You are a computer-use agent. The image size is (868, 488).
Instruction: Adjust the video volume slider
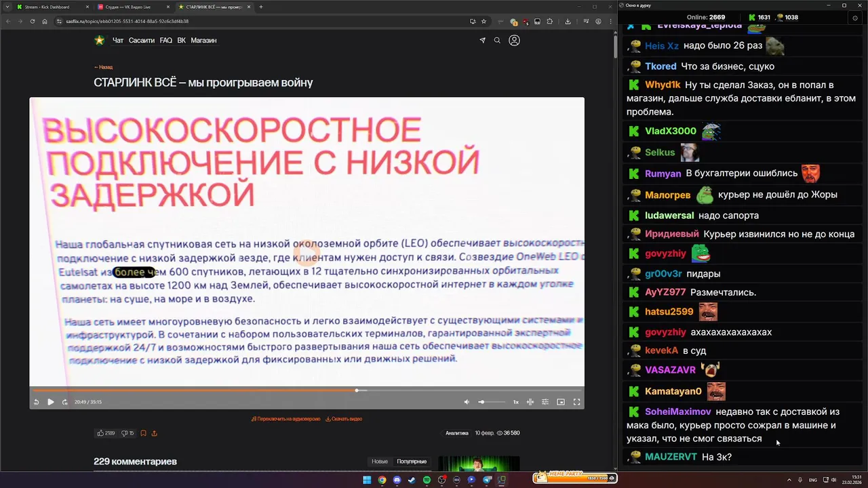point(492,402)
